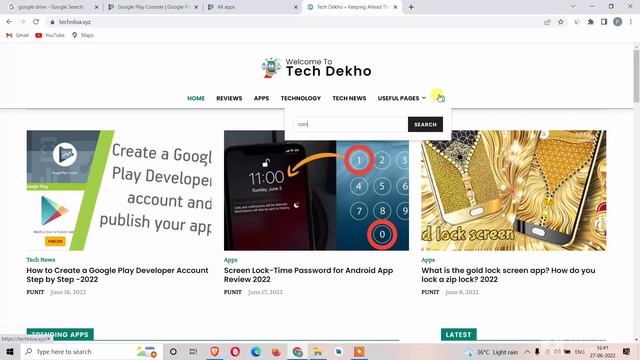
Task: Open the TECH NEWS nav item
Action: click(x=349, y=98)
